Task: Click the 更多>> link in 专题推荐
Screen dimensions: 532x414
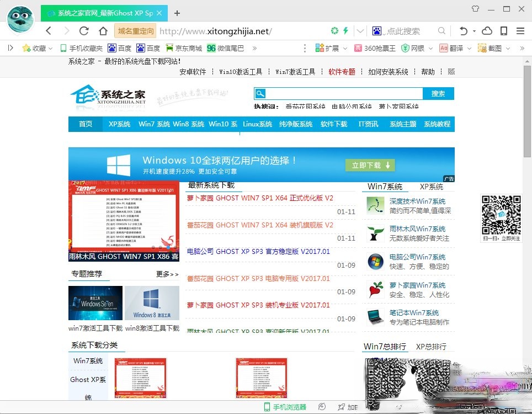Action: coord(167,274)
